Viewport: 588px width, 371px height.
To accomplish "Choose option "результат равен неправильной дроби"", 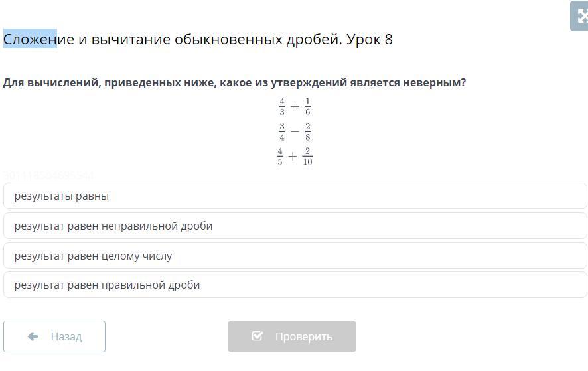I will (113, 226).
